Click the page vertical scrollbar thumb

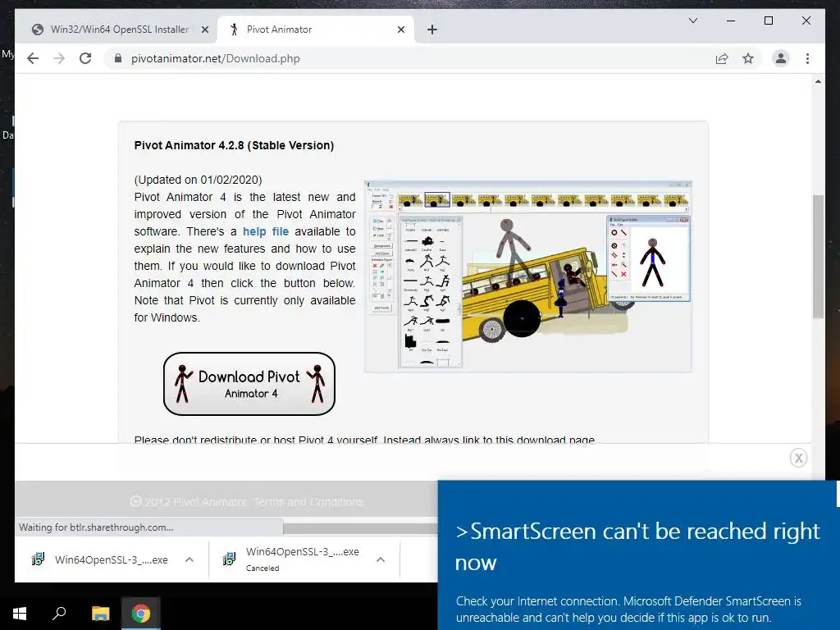[x=818, y=257]
